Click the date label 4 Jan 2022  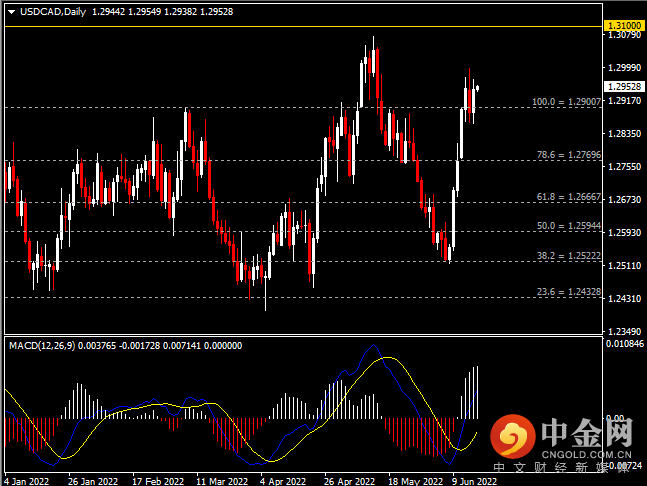[x=27, y=481]
